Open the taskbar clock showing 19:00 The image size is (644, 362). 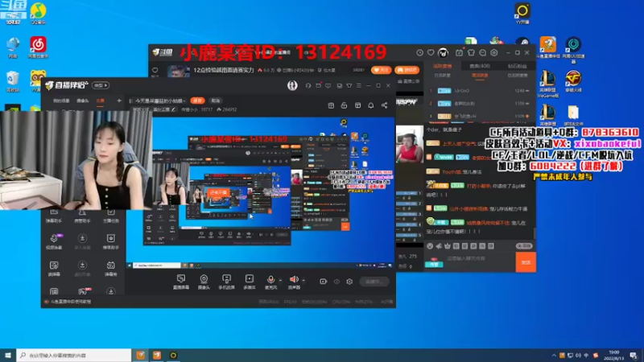coord(614,356)
